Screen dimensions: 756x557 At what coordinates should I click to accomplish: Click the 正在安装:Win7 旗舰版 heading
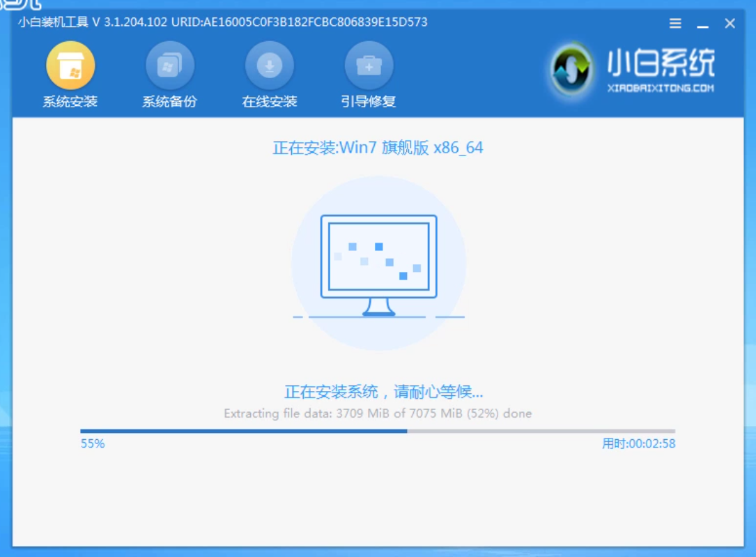click(378, 148)
